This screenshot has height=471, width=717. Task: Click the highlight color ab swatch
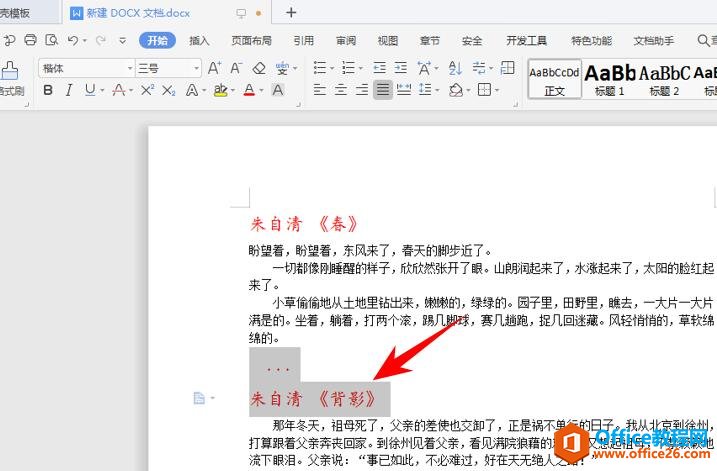click(220, 90)
